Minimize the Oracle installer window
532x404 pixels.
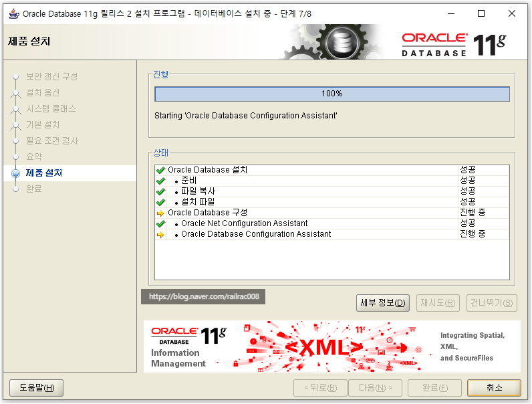tap(451, 13)
